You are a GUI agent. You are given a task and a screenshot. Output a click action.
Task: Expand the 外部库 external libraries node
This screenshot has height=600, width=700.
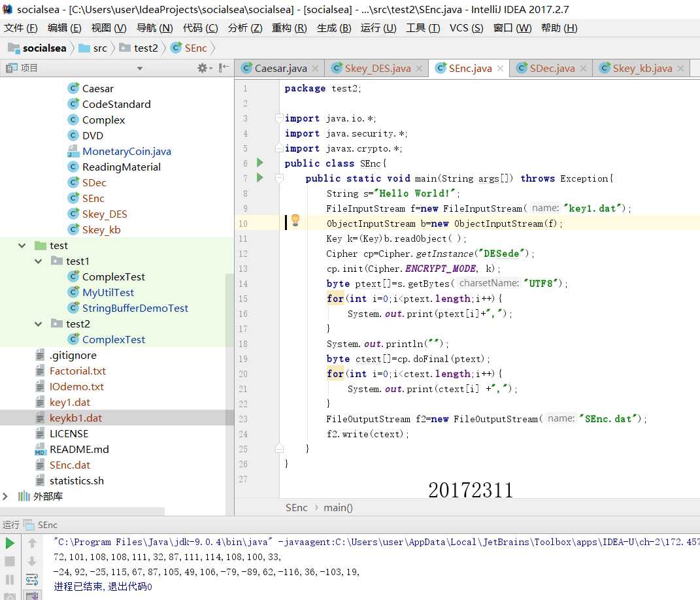[x=5, y=496]
